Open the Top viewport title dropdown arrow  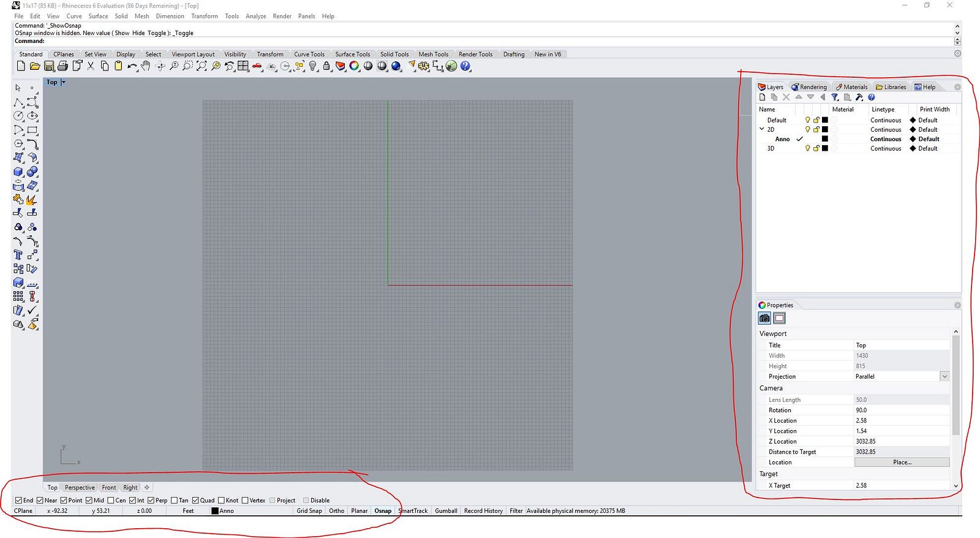[x=63, y=82]
